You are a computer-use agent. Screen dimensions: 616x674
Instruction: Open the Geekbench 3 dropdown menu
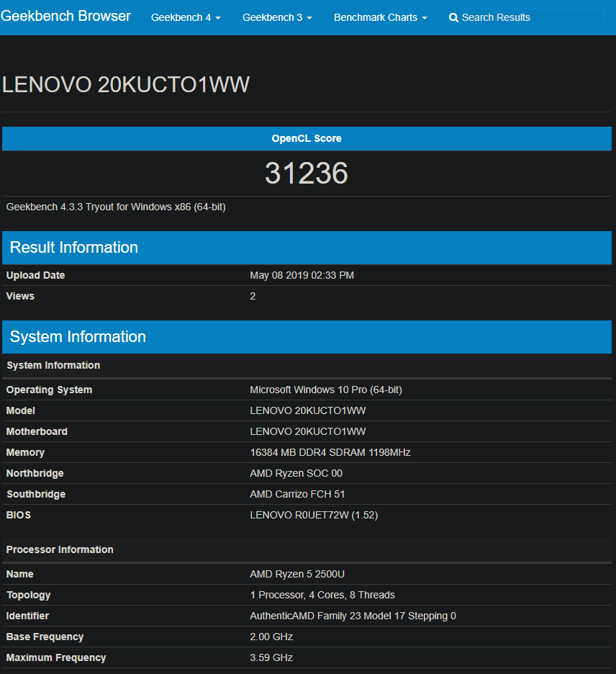[277, 17]
